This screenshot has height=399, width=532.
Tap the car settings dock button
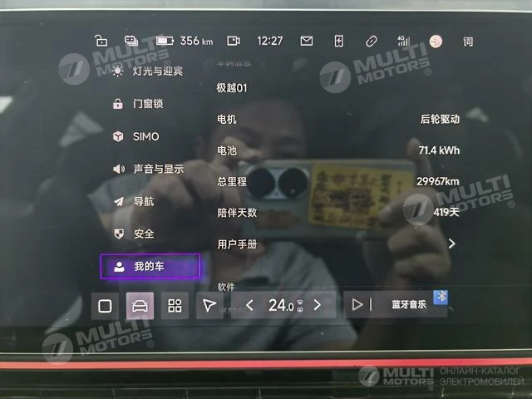click(140, 305)
